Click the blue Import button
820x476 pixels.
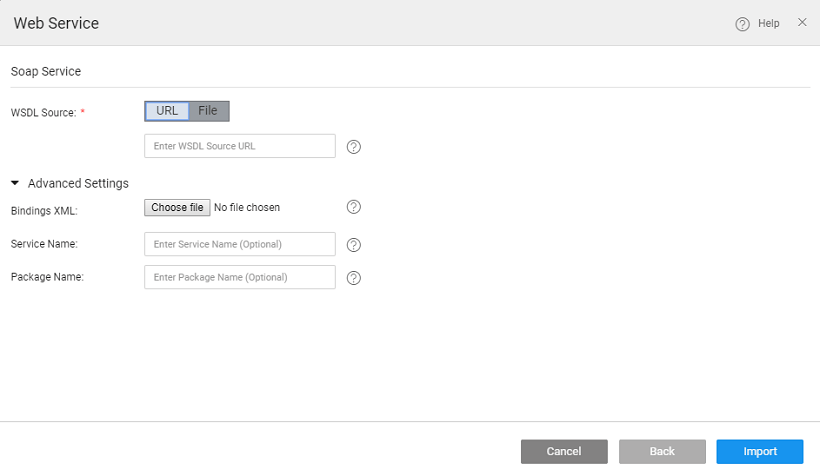pos(760,452)
